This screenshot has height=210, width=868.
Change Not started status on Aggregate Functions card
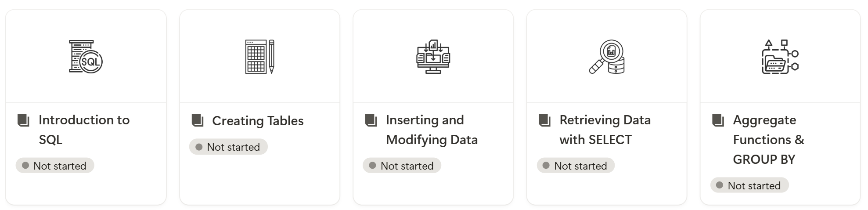pos(749,185)
